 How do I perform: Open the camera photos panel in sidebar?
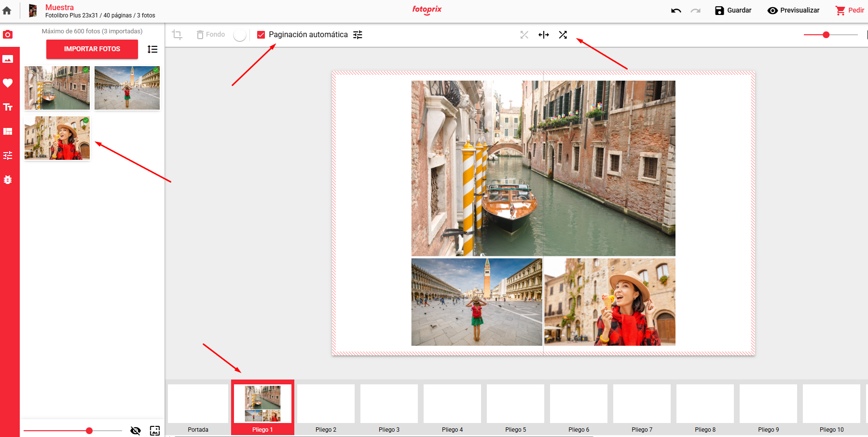click(8, 35)
